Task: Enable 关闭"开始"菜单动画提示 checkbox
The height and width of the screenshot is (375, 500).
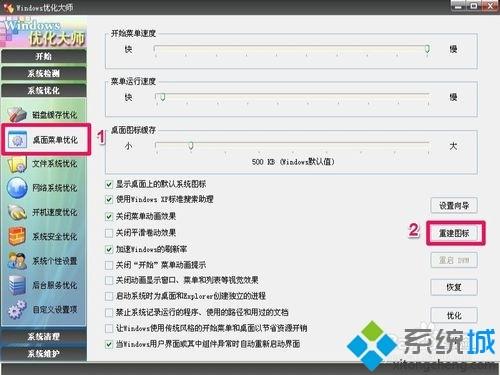Action: (x=109, y=265)
